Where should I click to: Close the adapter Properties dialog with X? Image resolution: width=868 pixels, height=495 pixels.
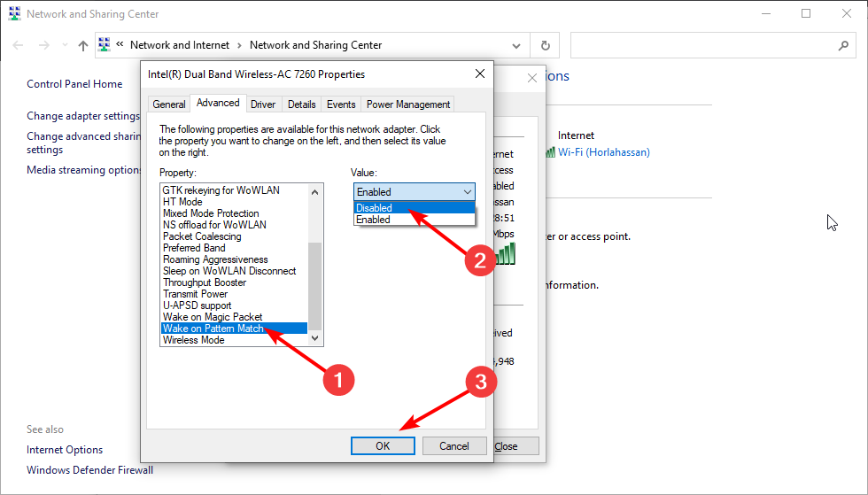480,73
